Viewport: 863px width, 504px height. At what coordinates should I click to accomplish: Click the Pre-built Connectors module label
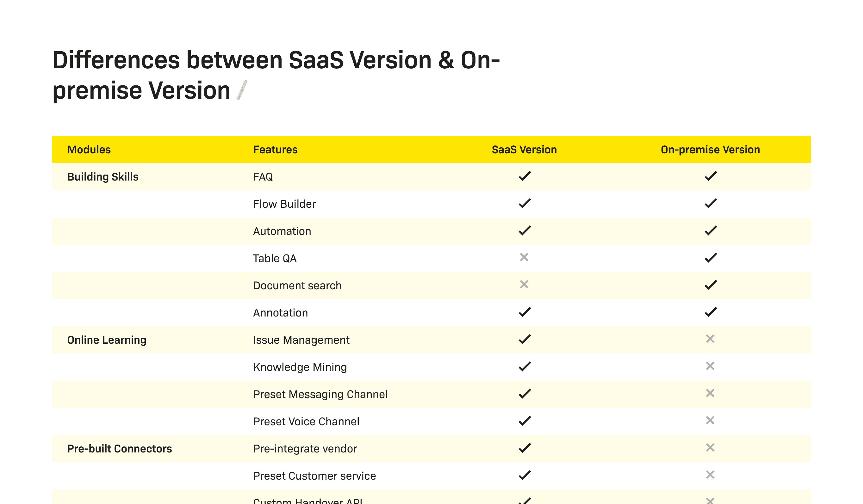(120, 449)
